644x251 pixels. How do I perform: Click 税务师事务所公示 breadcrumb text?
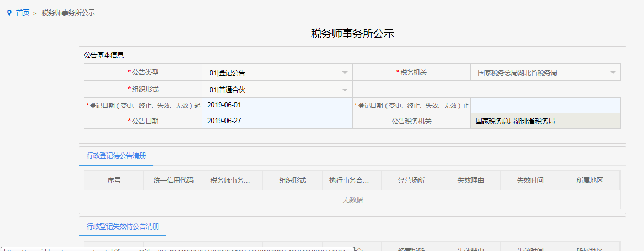68,13
